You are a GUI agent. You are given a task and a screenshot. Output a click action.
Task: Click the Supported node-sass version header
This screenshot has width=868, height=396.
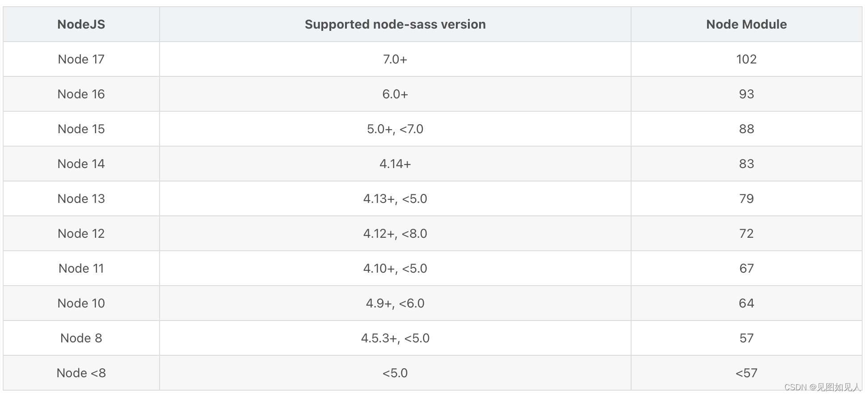(395, 25)
